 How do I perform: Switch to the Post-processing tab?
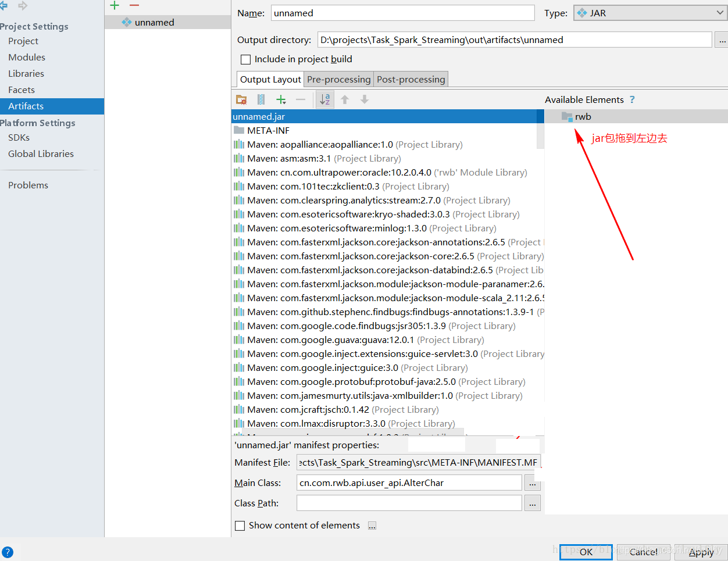[x=411, y=79]
